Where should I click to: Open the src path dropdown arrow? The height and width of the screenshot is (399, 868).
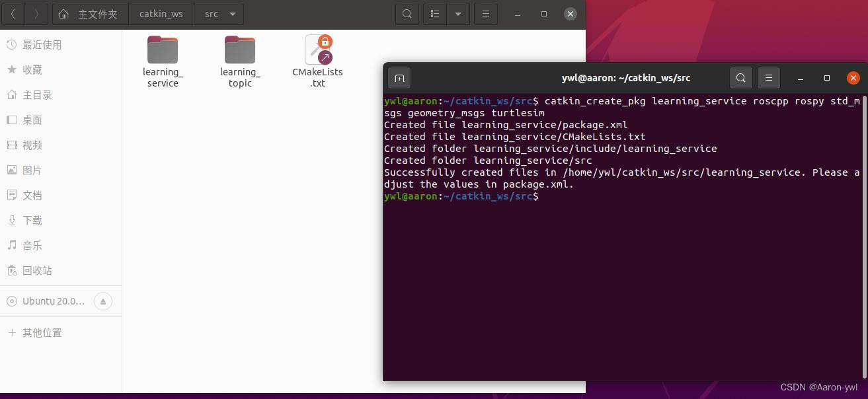[x=232, y=14]
